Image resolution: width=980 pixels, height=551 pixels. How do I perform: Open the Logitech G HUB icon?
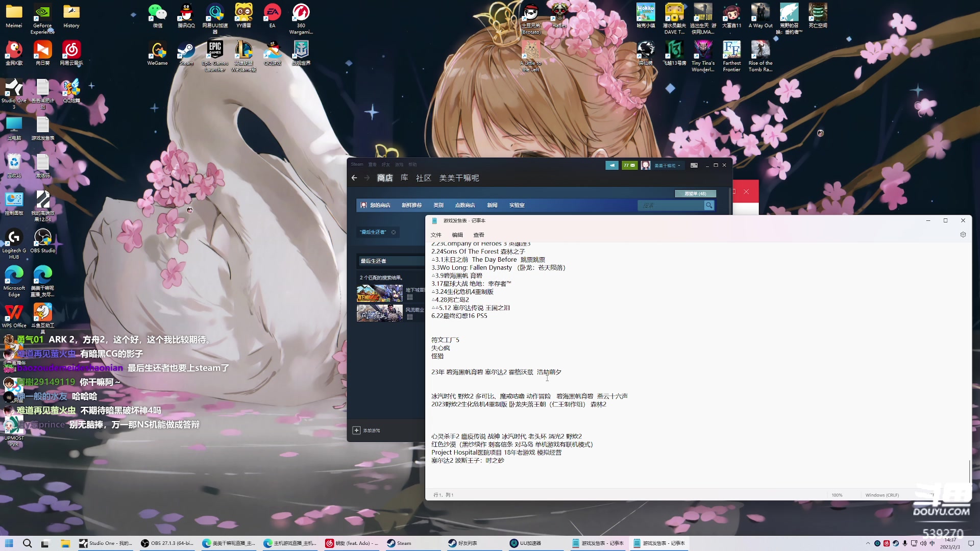click(x=14, y=243)
